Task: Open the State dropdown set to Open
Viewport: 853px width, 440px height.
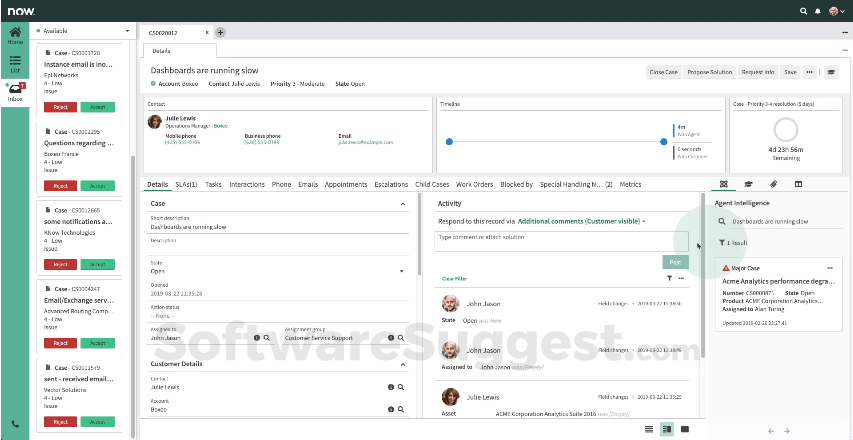Action: (x=278, y=270)
